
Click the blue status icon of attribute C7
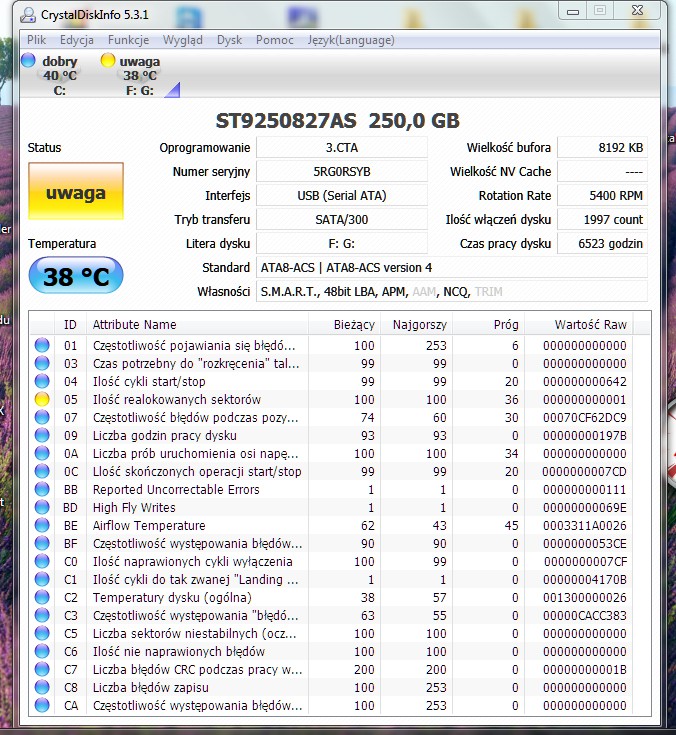(x=42, y=669)
